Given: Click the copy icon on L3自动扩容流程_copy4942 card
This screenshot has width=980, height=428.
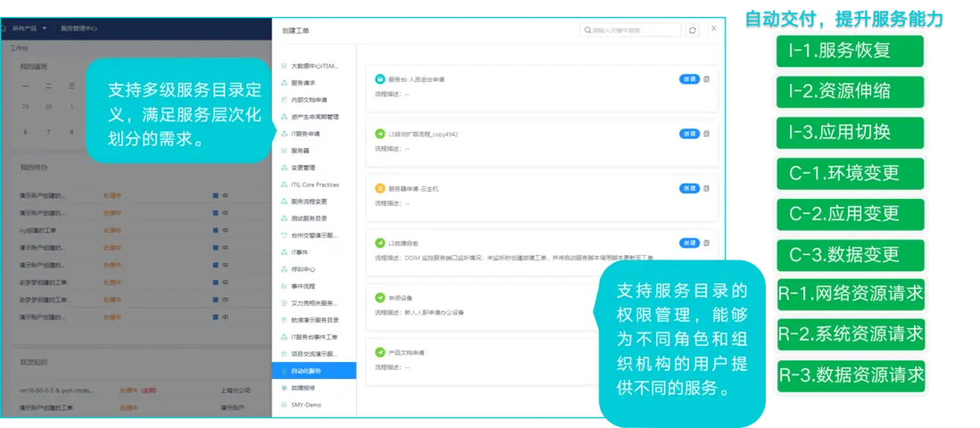Looking at the screenshot, I should coord(706,134).
